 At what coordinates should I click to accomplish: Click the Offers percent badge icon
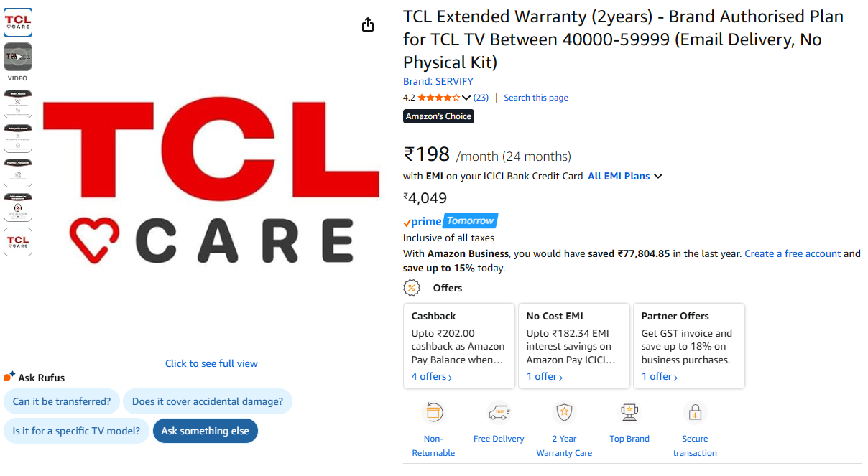coord(412,288)
